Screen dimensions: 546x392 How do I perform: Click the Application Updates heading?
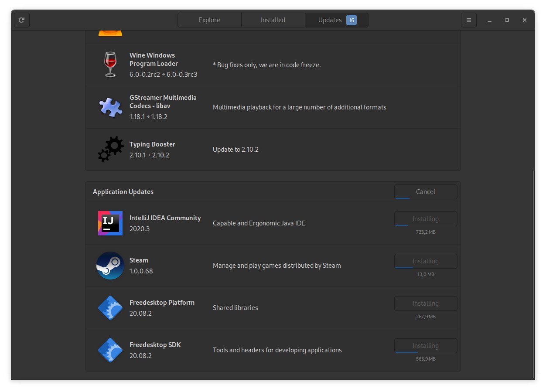[x=123, y=192]
